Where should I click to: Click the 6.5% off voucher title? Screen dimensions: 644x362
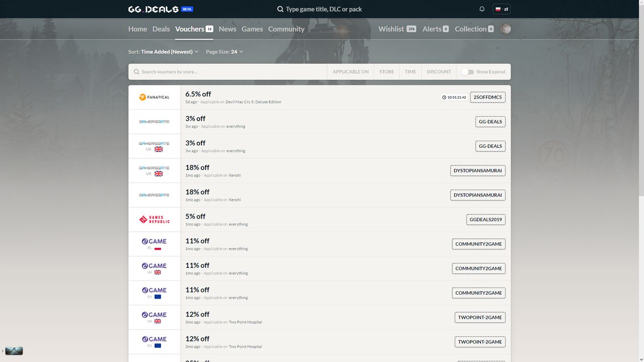[198, 94]
